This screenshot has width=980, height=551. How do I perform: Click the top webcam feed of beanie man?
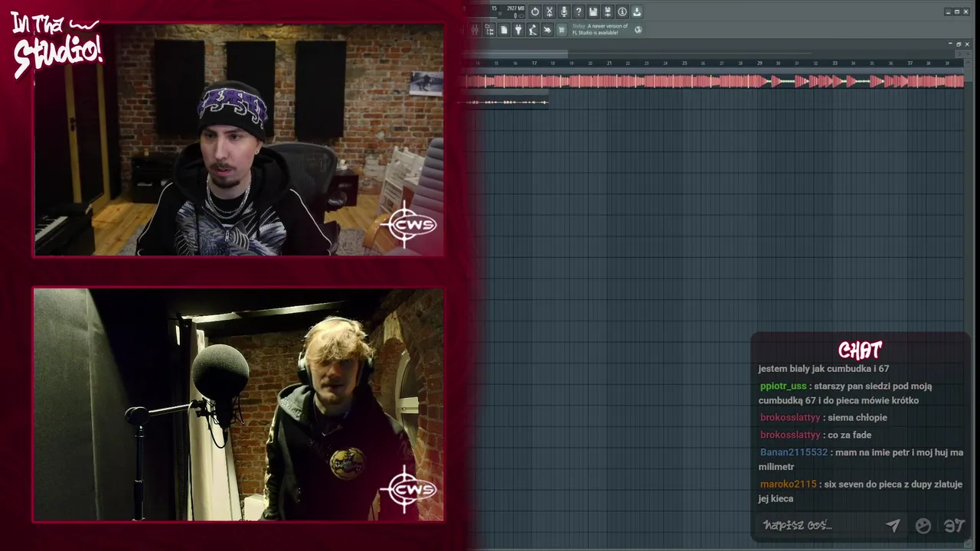click(239, 140)
